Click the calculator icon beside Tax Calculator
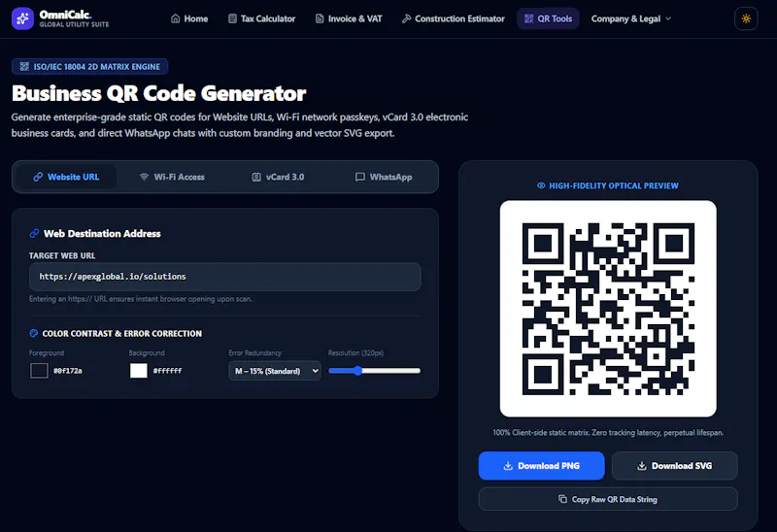The height and width of the screenshot is (532, 777). click(x=232, y=18)
